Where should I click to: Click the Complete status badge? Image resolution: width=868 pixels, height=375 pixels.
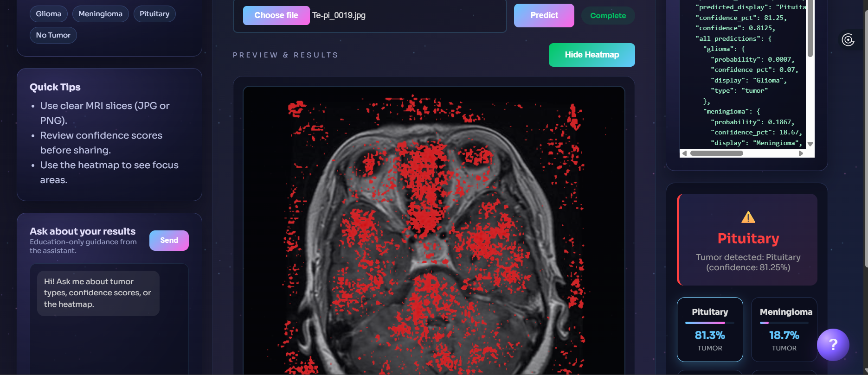pyautogui.click(x=608, y=16)
